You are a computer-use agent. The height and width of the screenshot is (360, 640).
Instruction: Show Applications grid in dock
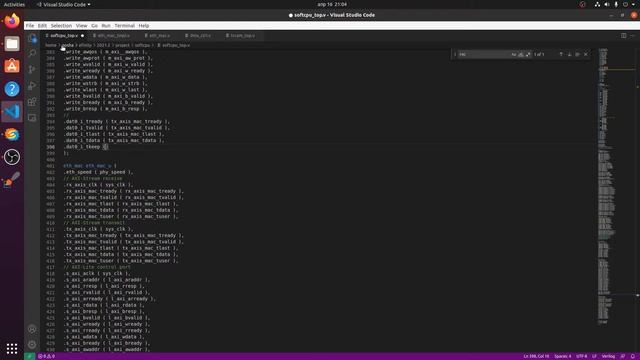coord(12,349)
